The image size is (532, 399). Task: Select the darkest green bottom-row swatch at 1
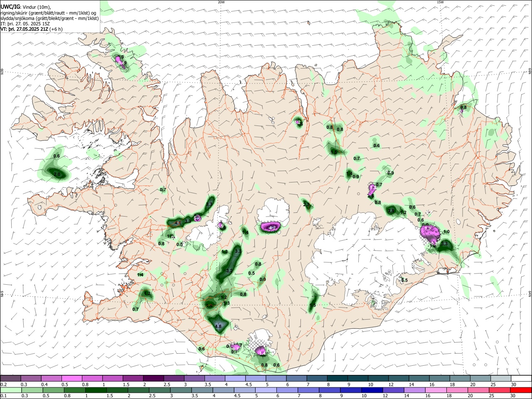(95, 390)
